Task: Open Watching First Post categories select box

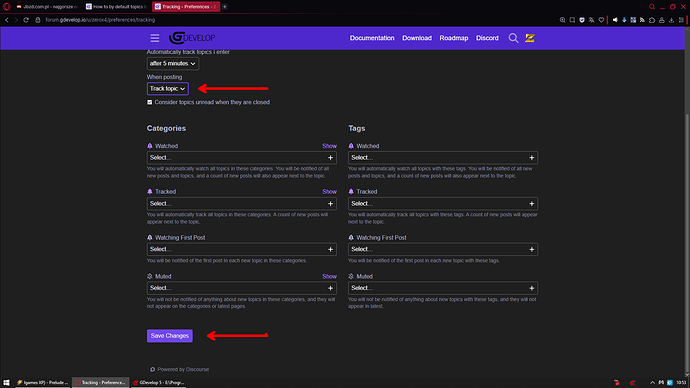Action: pyautogui.click(x=242, y=249)
